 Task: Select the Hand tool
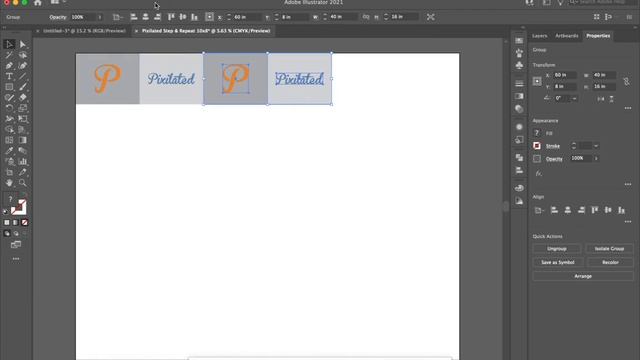point(9,183)
